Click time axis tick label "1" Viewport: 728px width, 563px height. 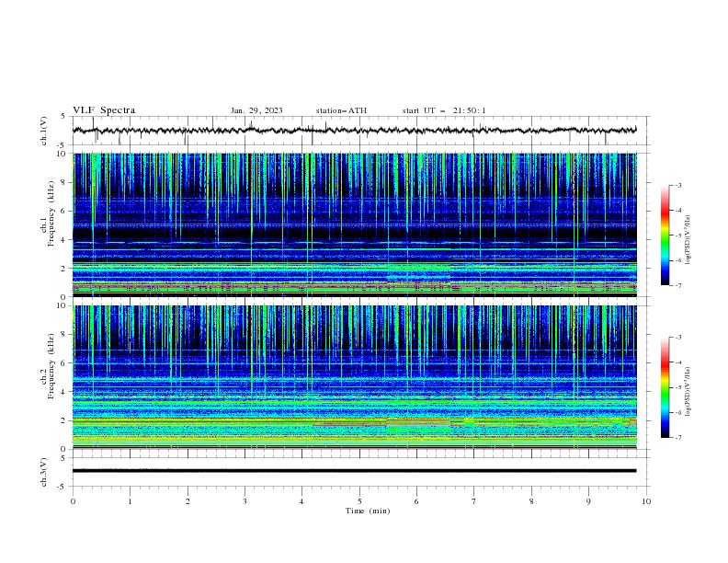click(130, 501)
